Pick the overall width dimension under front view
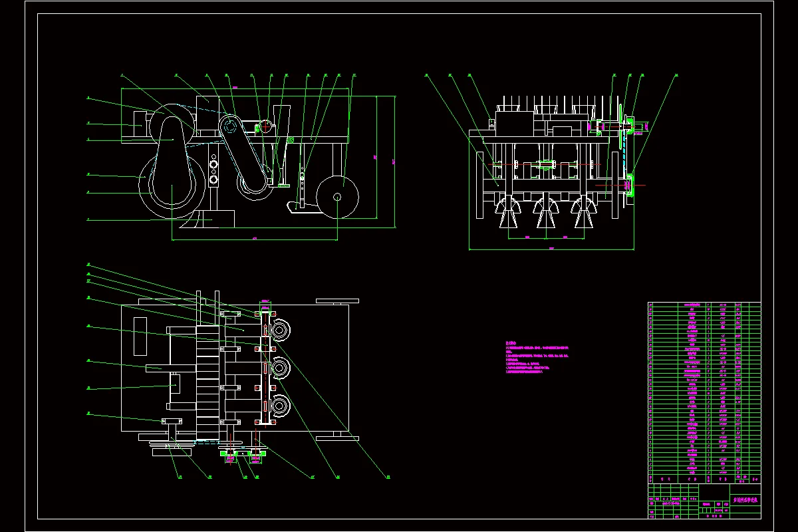Viewport: 798px width, 532px height. pyautogui.click(x=551, y=249)
